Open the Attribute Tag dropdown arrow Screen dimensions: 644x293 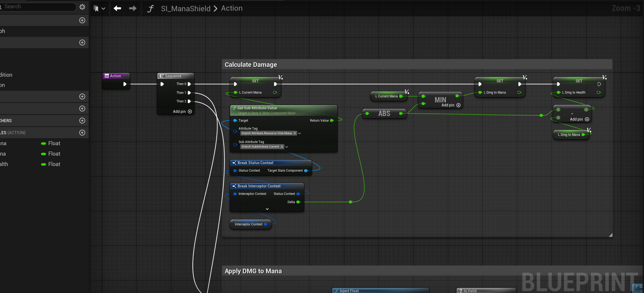tap(300, 133)
